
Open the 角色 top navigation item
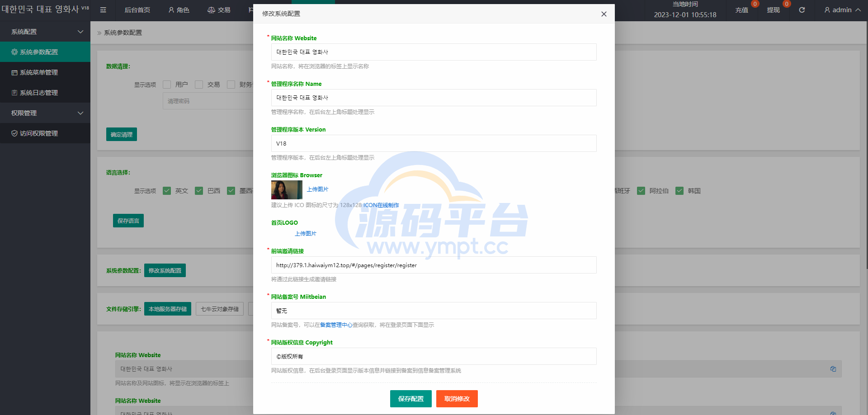tap(179, 10)
